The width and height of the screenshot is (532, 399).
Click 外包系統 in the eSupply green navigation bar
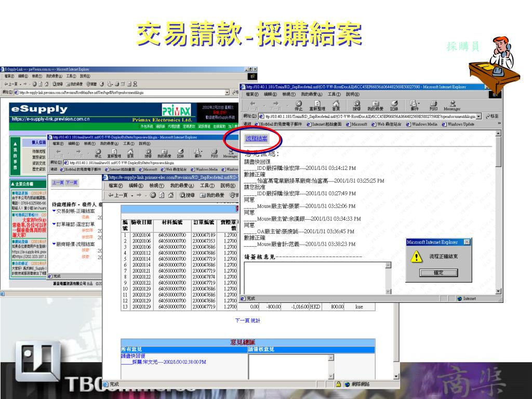pos(147,126)
